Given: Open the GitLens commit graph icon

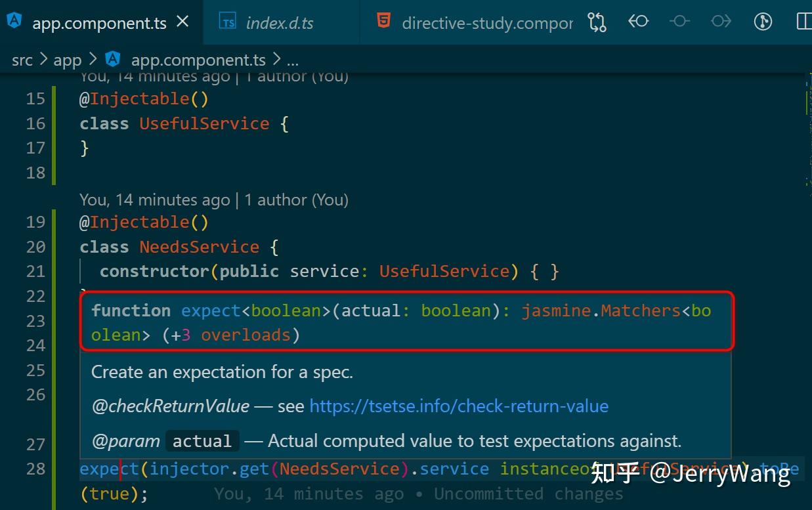Looking at the screenshot, I should coord(762,22).
